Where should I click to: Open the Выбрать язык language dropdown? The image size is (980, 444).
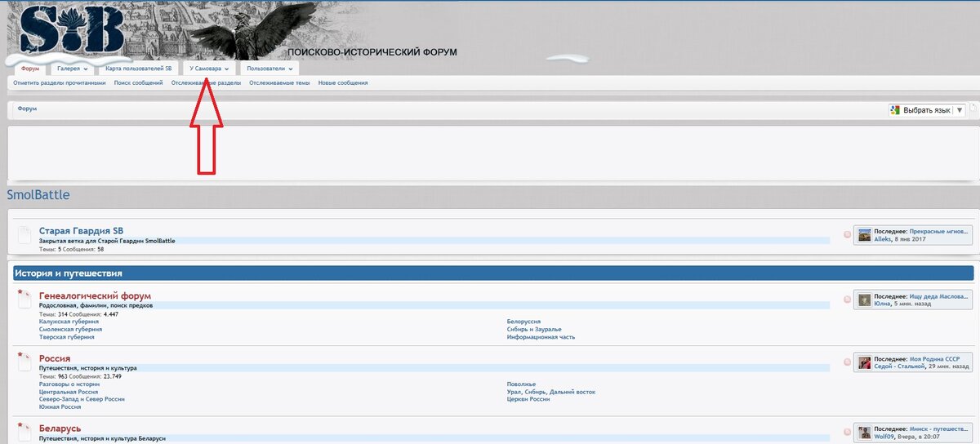coord(927,109)
